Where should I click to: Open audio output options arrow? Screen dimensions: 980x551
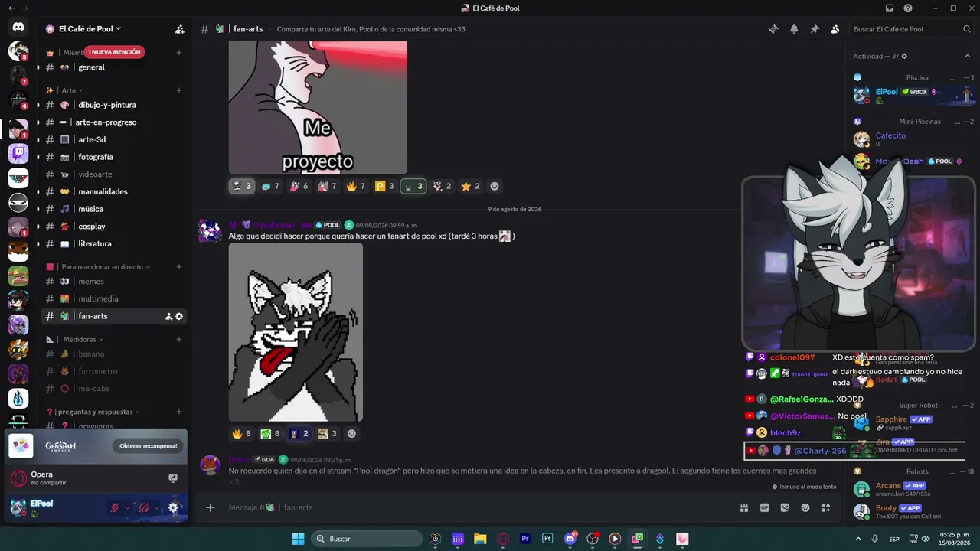[156, 507]
